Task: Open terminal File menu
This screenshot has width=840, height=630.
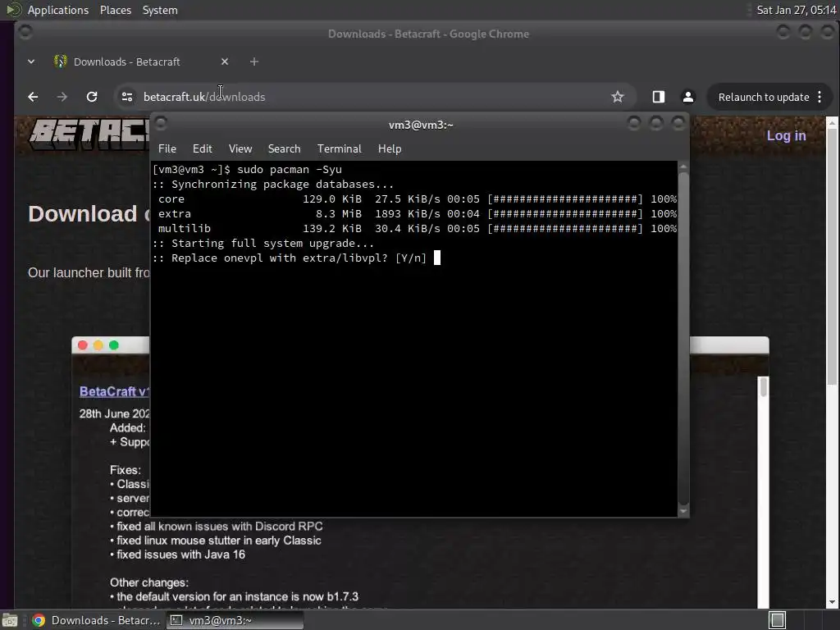Action: [167, 149]
